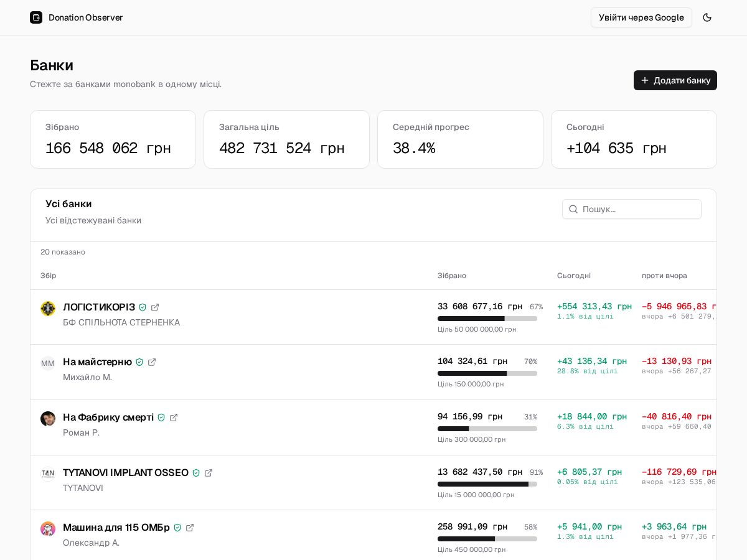This screenshot has width=747, height=560.
Task: Click the Додати банку button
Action: point(675,80)
